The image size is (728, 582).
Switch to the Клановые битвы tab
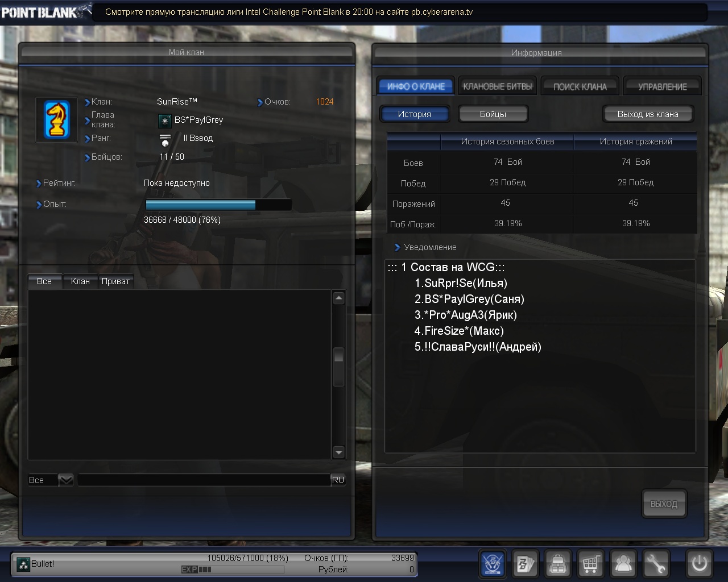click(497, 86)
